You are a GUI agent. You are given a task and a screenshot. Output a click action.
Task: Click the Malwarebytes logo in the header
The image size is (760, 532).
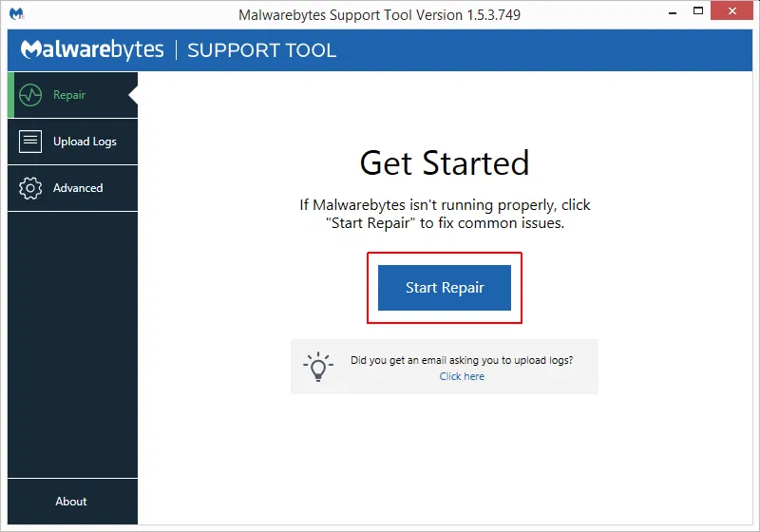[92, 50]
